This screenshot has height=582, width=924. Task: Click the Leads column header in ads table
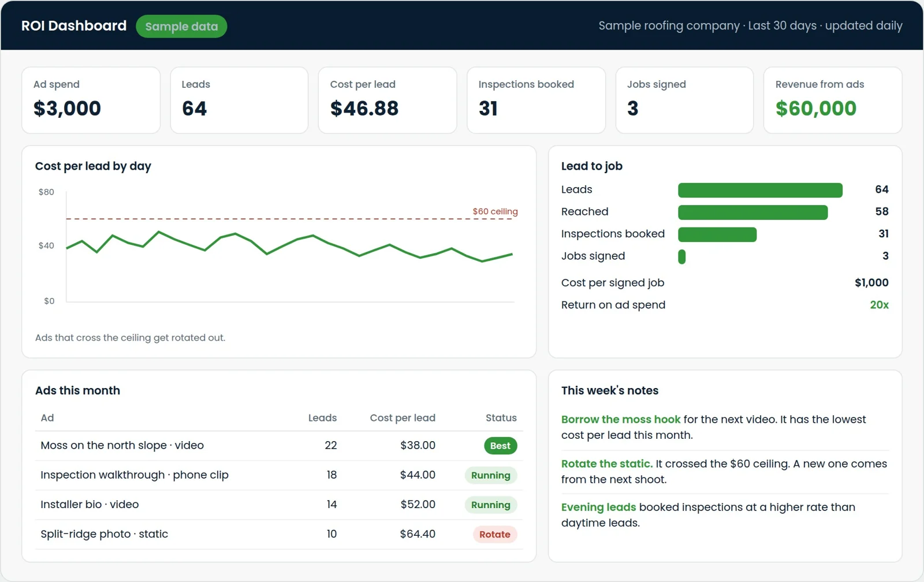(x=322, y=417)
